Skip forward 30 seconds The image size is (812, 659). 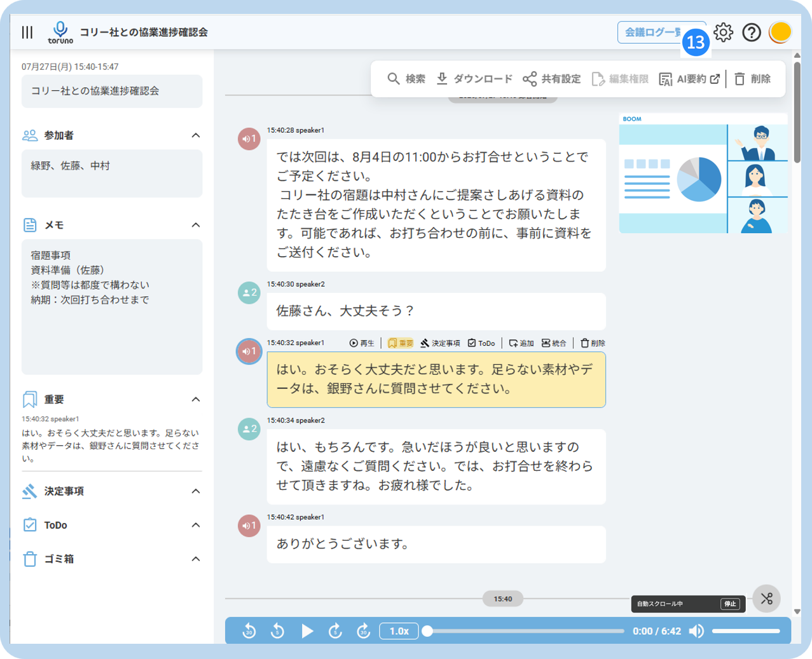(x=364, y=631)
